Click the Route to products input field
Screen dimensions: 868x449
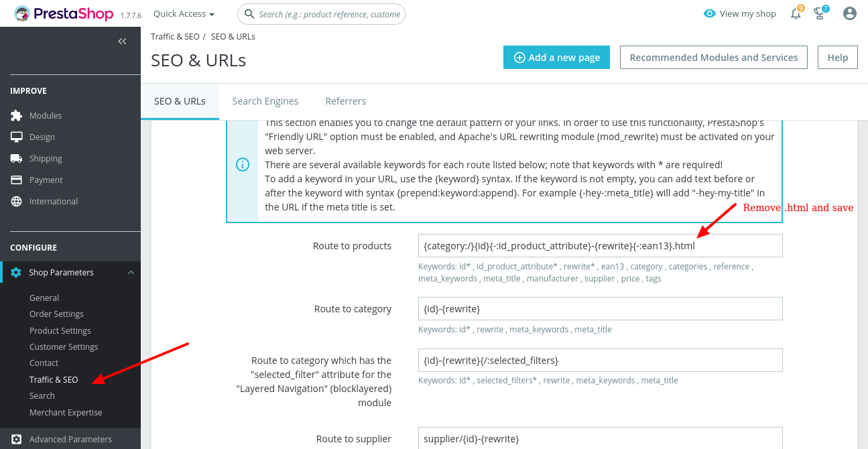(x=600, y=246)
